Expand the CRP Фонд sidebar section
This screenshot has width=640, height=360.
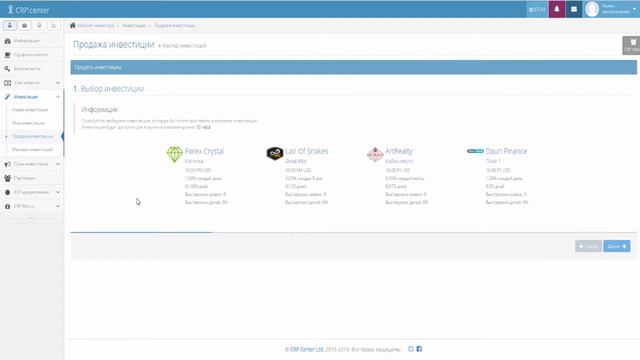(32, 206)
